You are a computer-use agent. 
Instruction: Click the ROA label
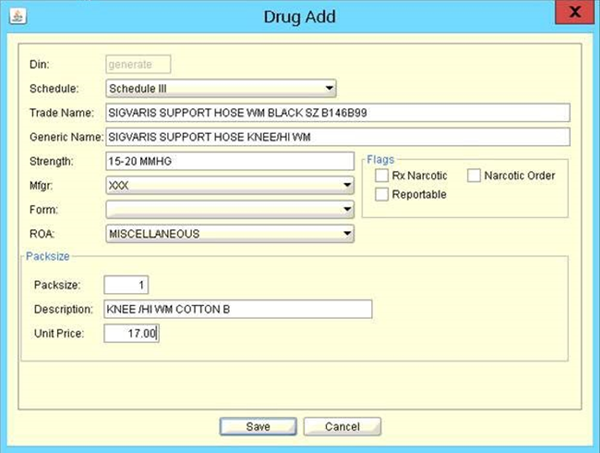42,234
